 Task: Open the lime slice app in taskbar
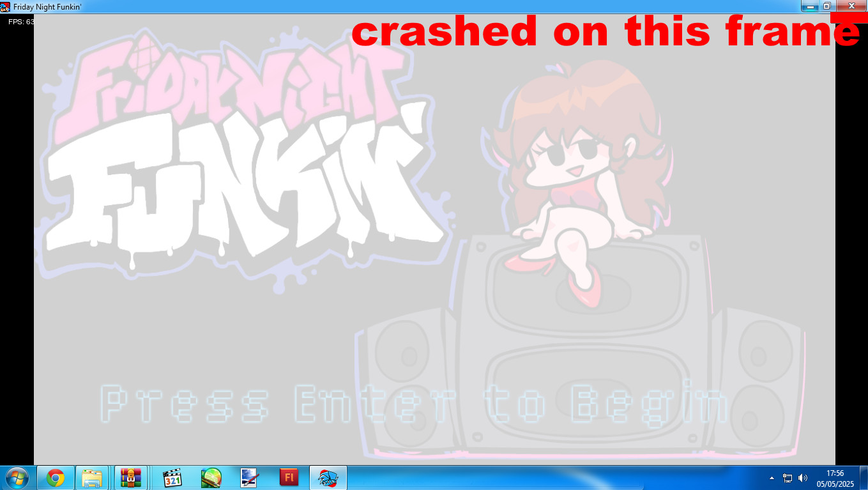point(211,478)
